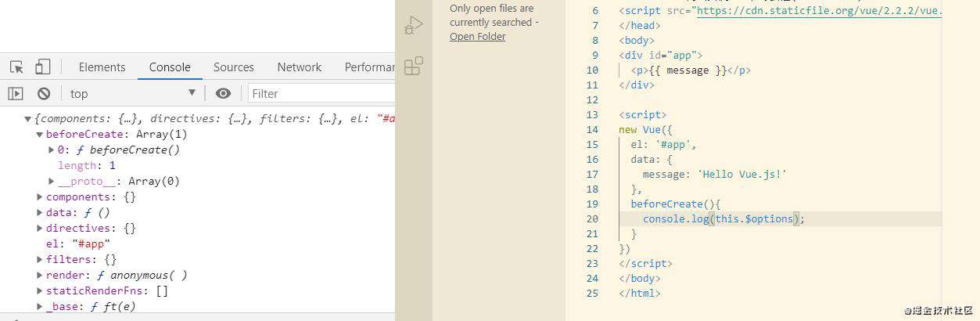Click the 'Only open files are currently searched' message

tap(494, 16)
